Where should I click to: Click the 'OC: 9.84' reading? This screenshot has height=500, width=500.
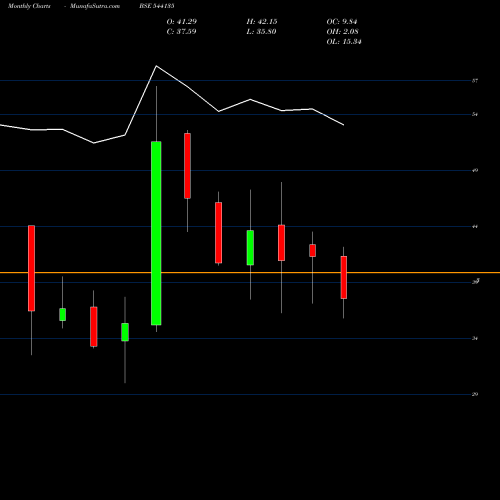tap(342, 22)
